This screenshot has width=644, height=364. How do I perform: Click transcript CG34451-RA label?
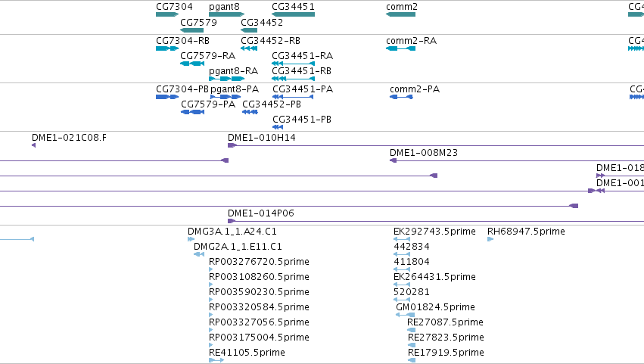[x=302, y=56]
